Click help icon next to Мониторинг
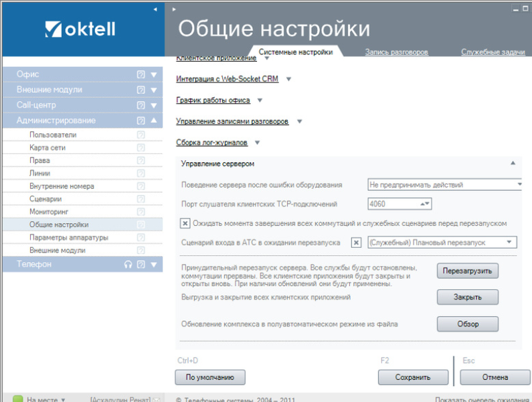The image size is (532, 402). click(x=141, y=212)
